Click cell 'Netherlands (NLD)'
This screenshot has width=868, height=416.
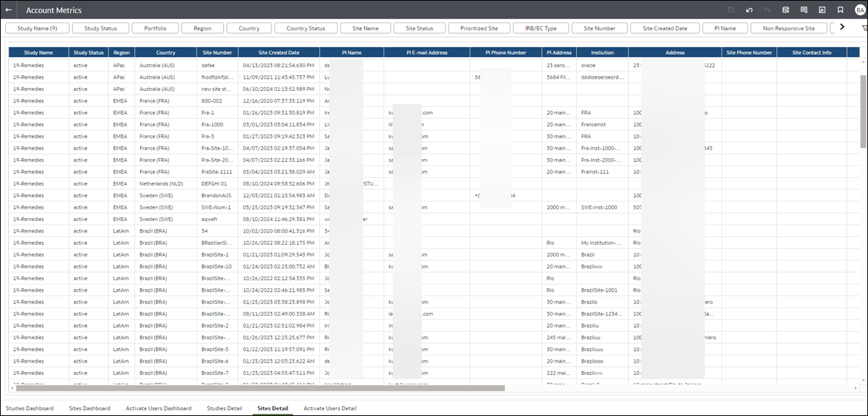point(165,183)
